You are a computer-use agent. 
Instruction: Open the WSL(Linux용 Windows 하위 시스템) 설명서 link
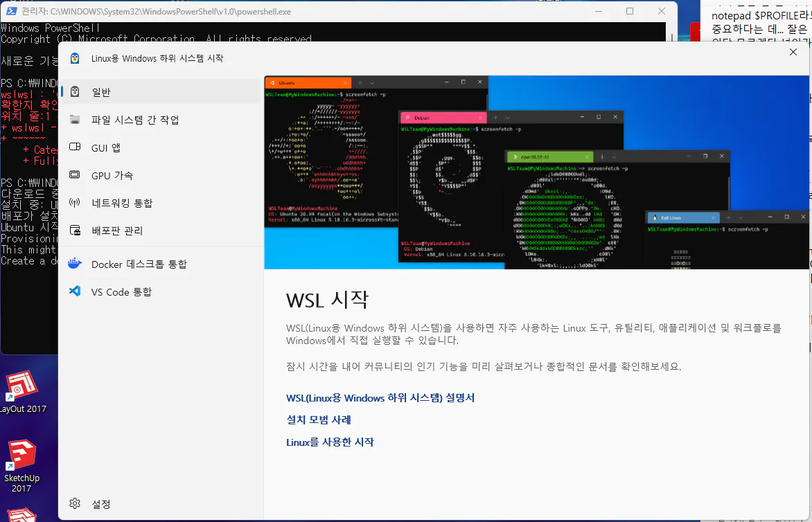pyautogui.click(x=380, y=398)
